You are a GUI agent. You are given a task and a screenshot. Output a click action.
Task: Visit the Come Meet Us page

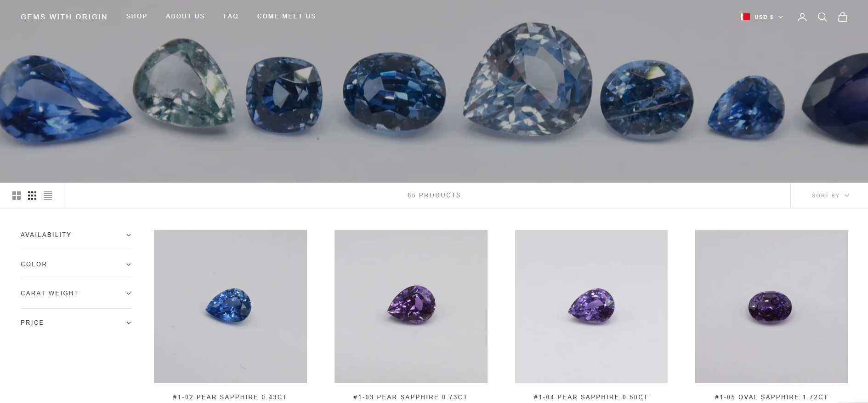(x=286, y=16)
